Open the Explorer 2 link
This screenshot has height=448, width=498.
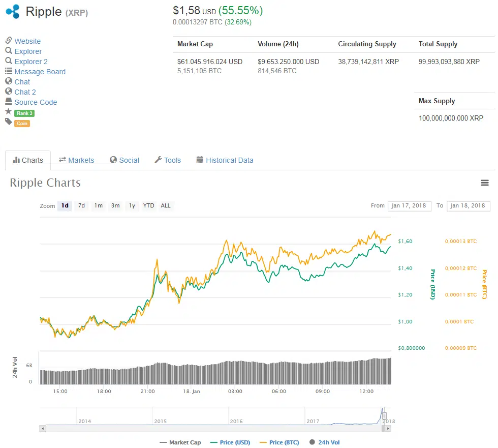coord(31,62)
